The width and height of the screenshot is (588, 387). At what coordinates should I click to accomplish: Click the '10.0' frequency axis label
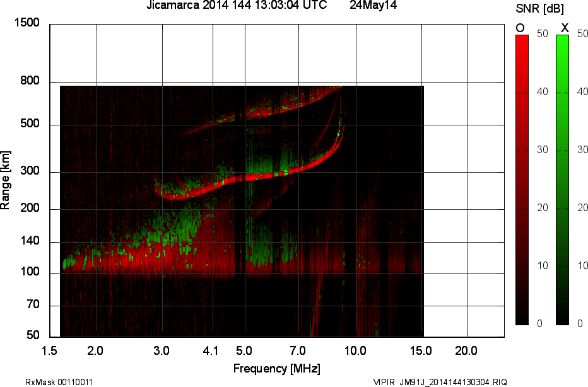click(355, 351)
